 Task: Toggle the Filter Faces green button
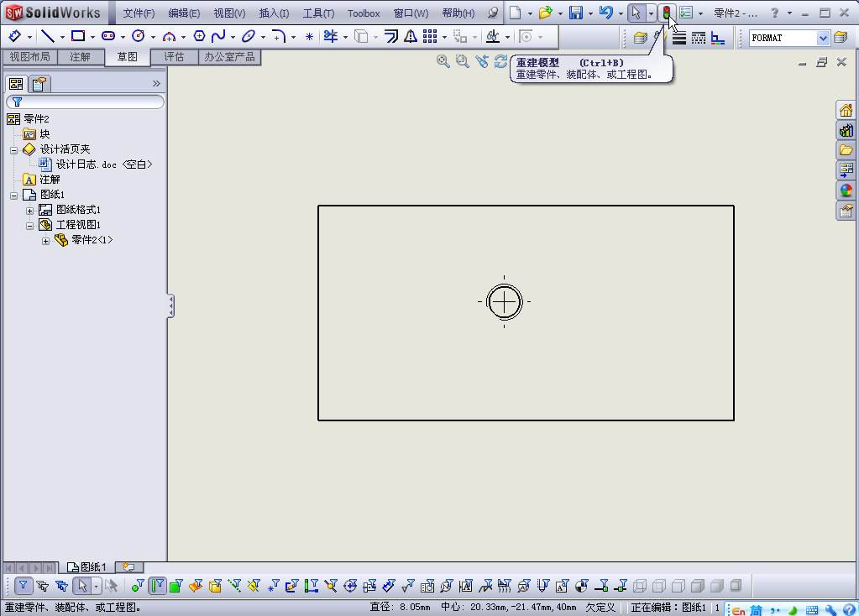click(x=175, y=586)
